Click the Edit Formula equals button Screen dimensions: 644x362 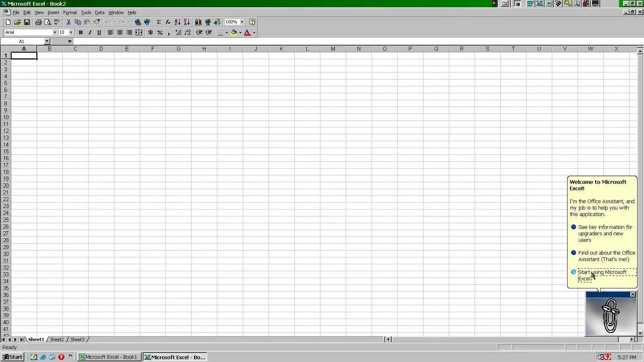[70, 41]
